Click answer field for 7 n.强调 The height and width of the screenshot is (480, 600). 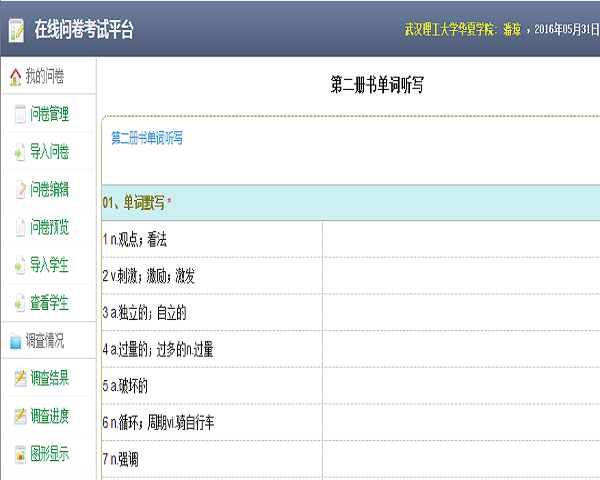point(460,458)
